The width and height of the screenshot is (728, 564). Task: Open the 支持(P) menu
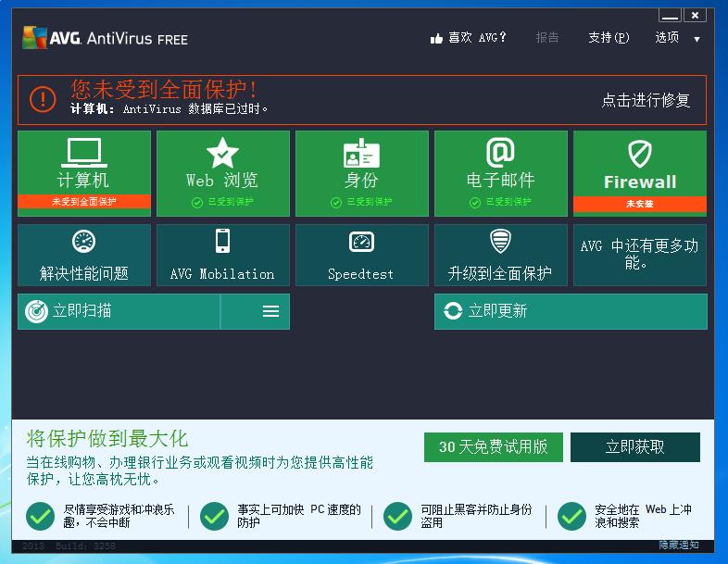[609, 38]
